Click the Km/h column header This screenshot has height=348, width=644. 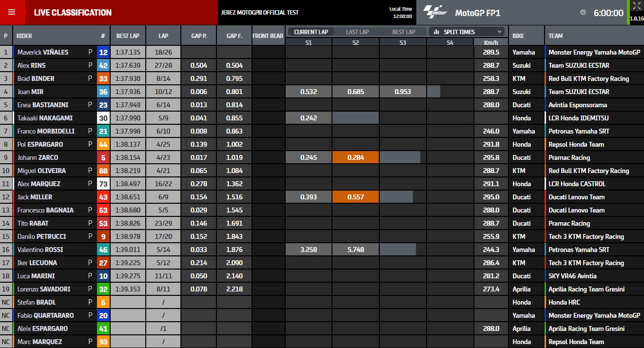[x=491, y=42]
